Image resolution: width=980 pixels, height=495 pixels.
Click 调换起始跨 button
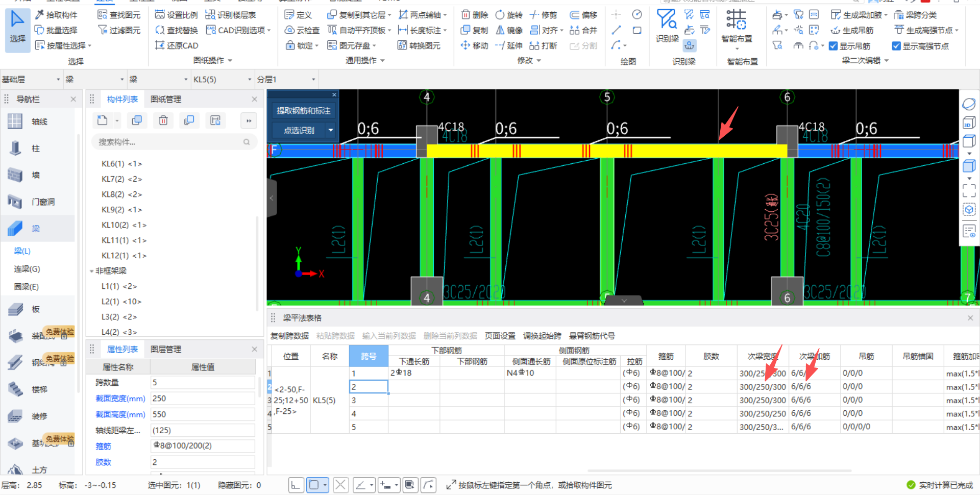tap(542, 336)
